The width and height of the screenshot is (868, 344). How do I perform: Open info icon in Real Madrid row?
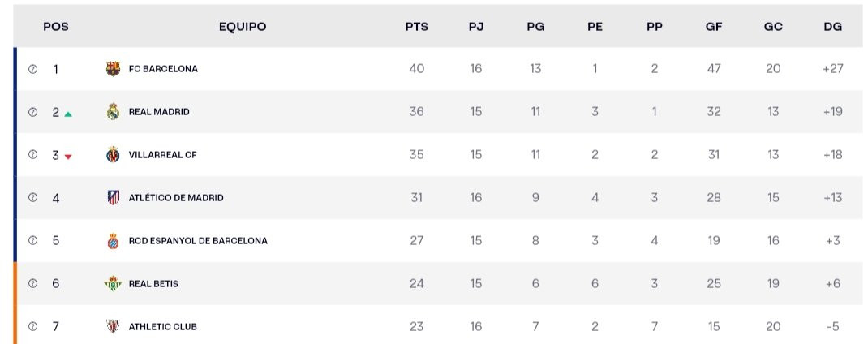pyautogui.click(x=32, y=112)
